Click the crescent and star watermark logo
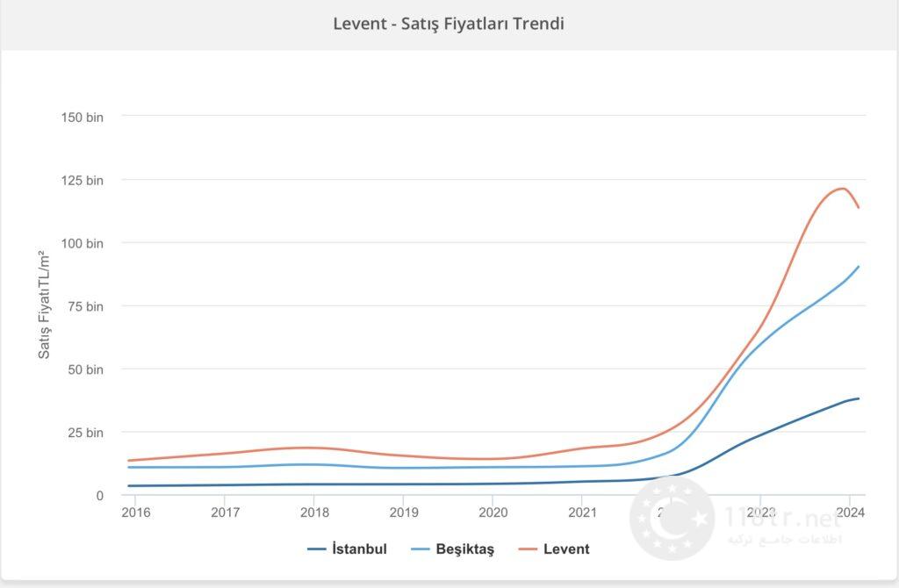Image resolution: width=899 pixels, height=588 pixels. click(x=672, y=519)
